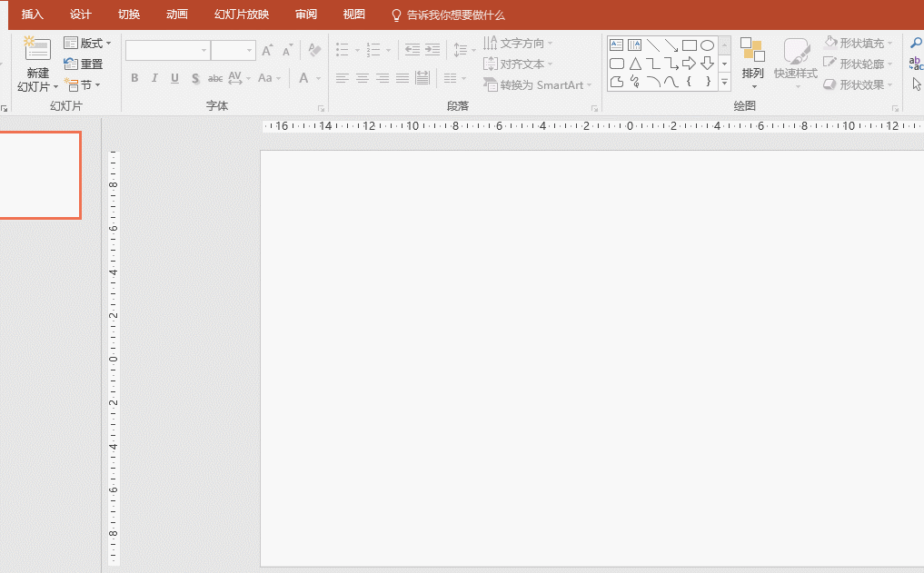
Task: Select the rectangle shape in gallery
Action: pyautogui.click(x=689, y=45)
